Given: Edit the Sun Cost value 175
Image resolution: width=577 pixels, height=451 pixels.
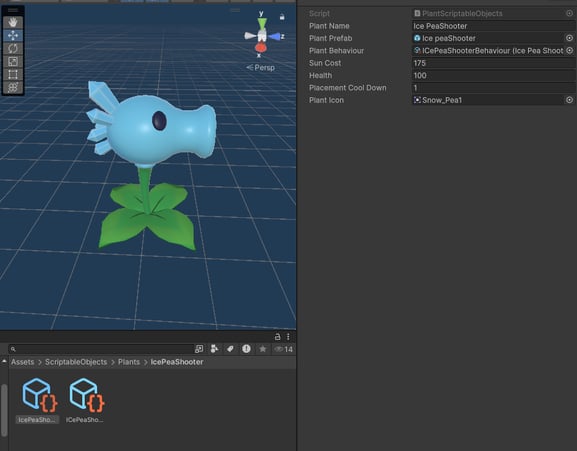Looking at the screenshot, I should (x=493, y=63).
